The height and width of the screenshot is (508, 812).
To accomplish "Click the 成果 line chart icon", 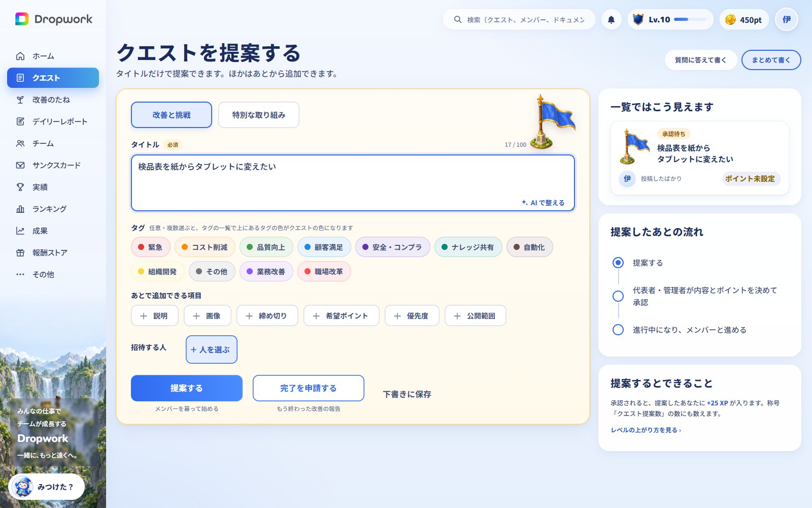I will pyautogui.click(x=20, y=231).
